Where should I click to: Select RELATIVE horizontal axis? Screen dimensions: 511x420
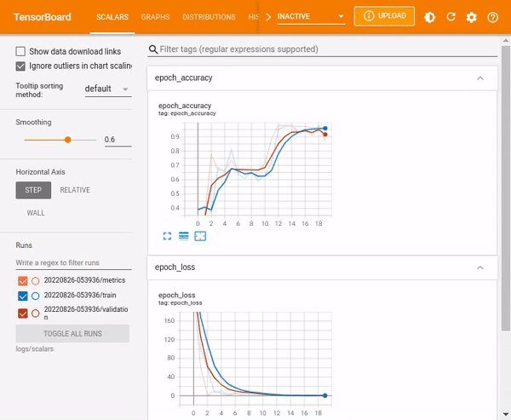75,190
